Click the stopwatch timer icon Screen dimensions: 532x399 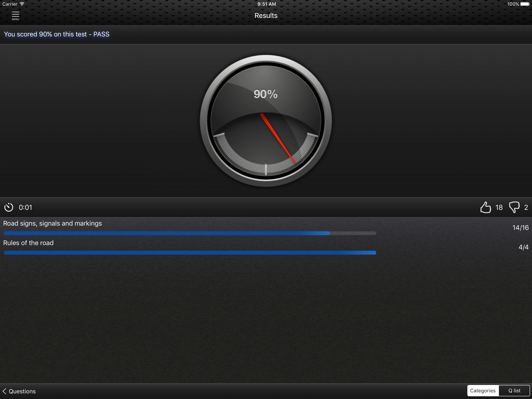tap(9, 207)
